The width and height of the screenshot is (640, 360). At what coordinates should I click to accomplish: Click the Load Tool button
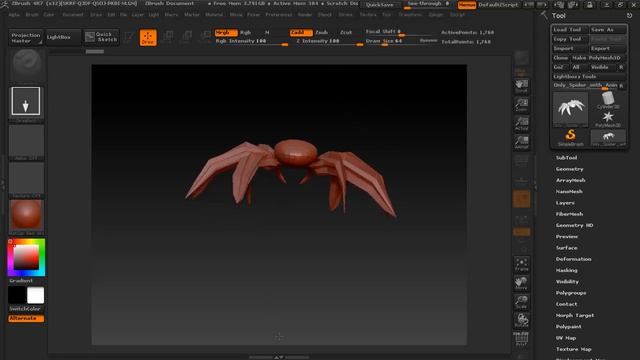pos(570,30)
